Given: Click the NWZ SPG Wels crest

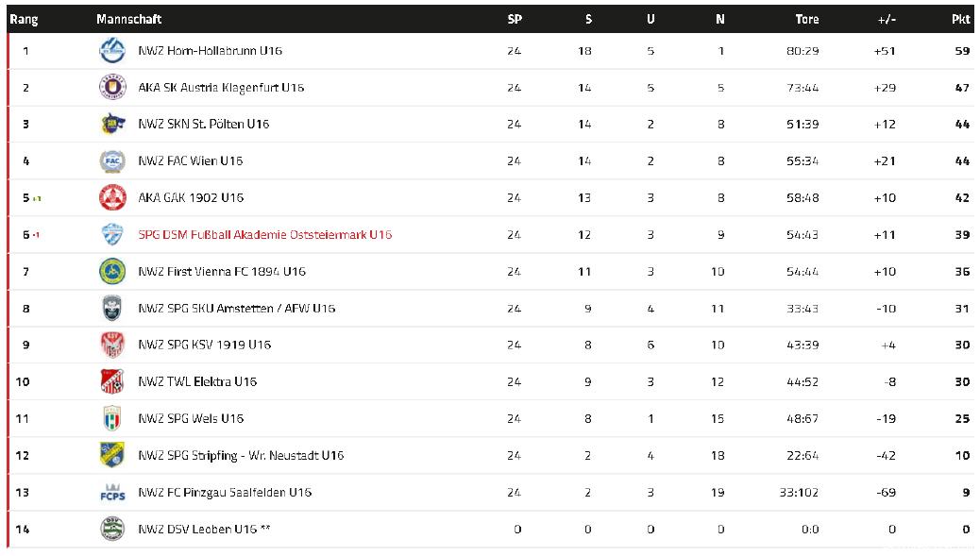Looking at the screenshot, I should click(x=112, y=419).
